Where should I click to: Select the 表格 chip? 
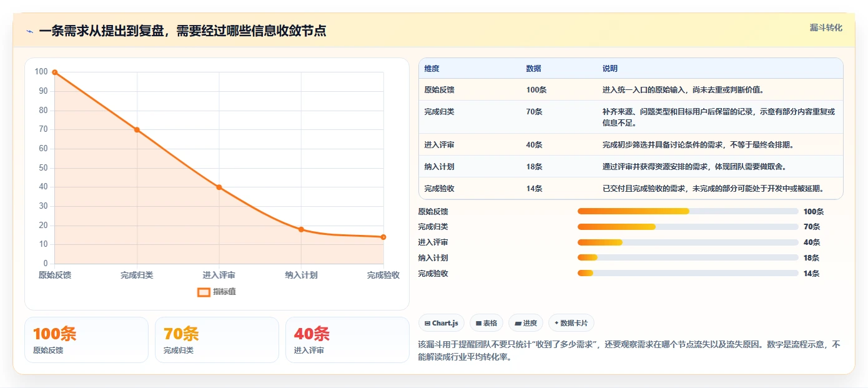click(486, 323)
